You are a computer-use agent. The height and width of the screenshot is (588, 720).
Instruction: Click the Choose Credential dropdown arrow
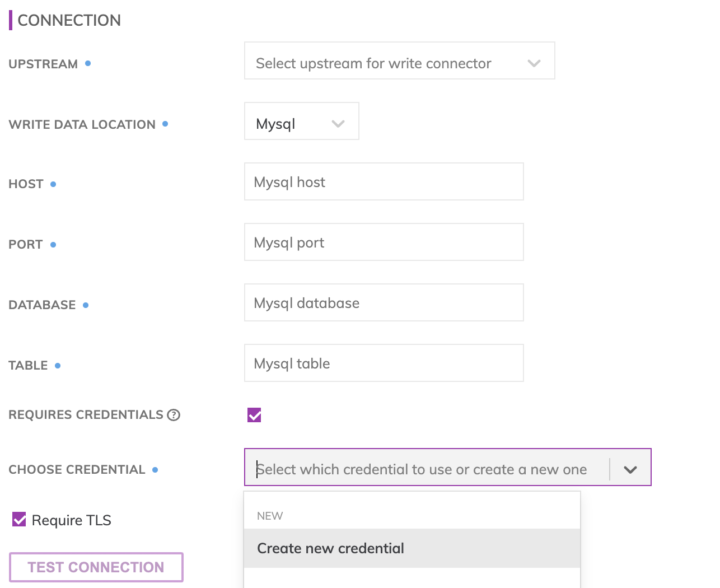coord(630,469)
